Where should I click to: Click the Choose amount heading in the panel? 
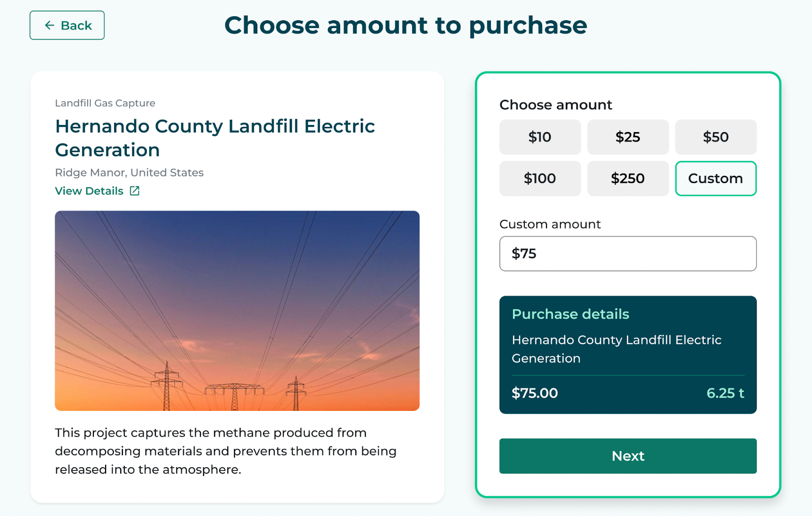556,105
